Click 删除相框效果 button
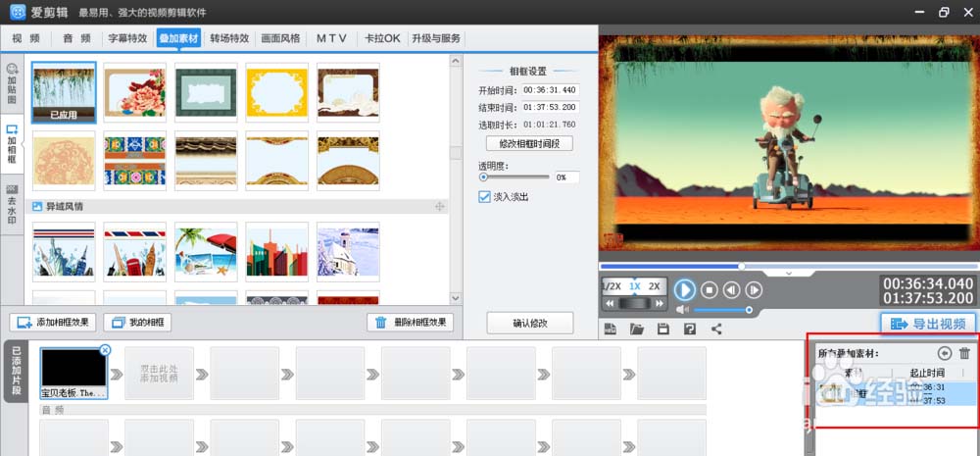 point(410,323)
